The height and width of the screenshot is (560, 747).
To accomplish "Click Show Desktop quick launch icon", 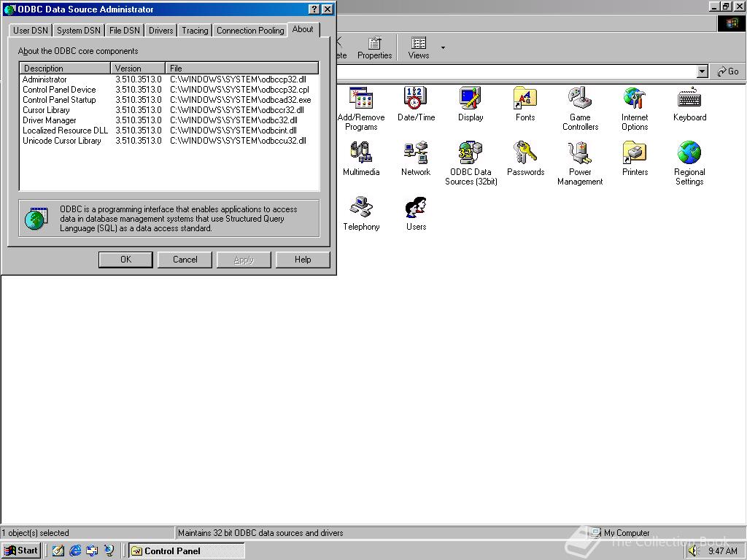I will pyautogui.click(x=58, y=551).
